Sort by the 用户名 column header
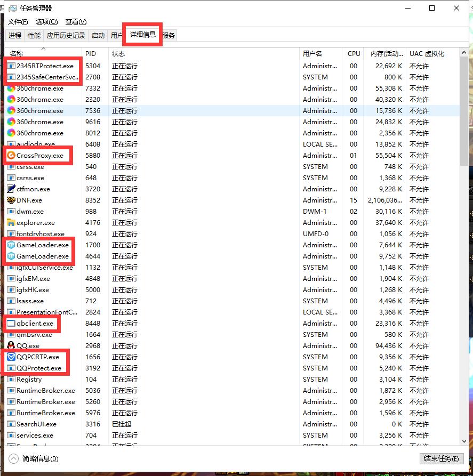 [320, 54]
